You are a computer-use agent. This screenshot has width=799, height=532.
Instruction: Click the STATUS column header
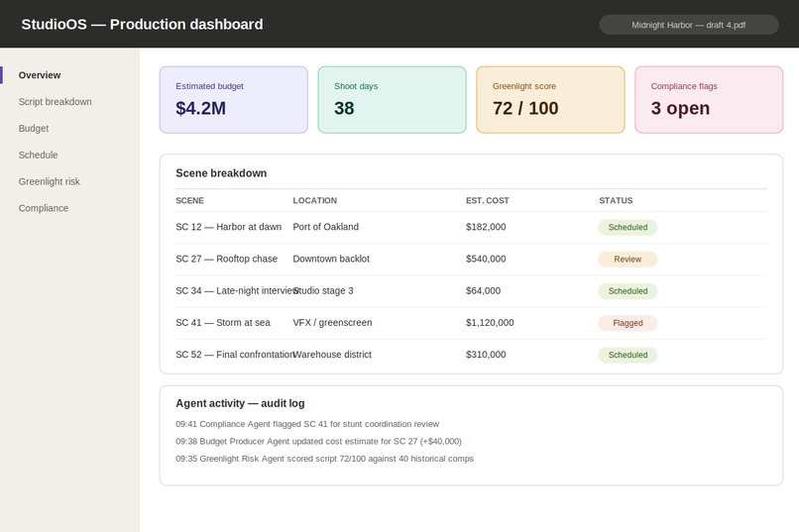(x=616, y=200)
